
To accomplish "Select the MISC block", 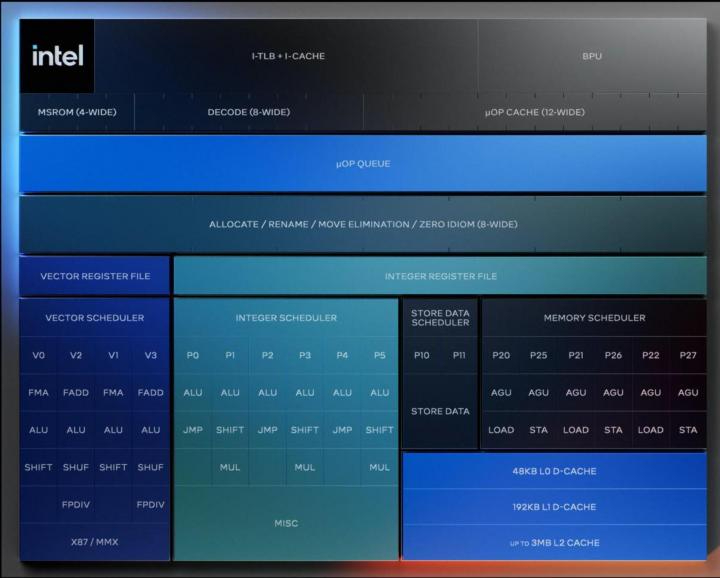I will [x=286, y=523].
